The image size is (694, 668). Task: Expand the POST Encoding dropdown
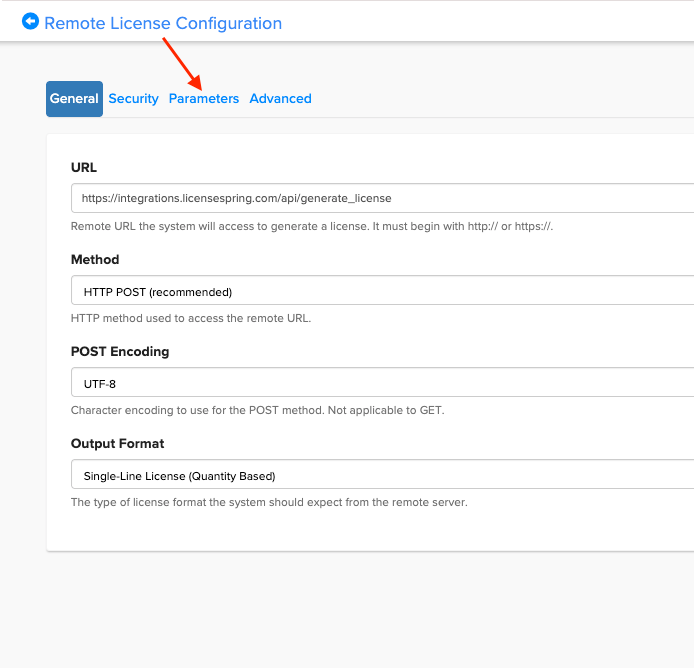(x=382, y=383)
